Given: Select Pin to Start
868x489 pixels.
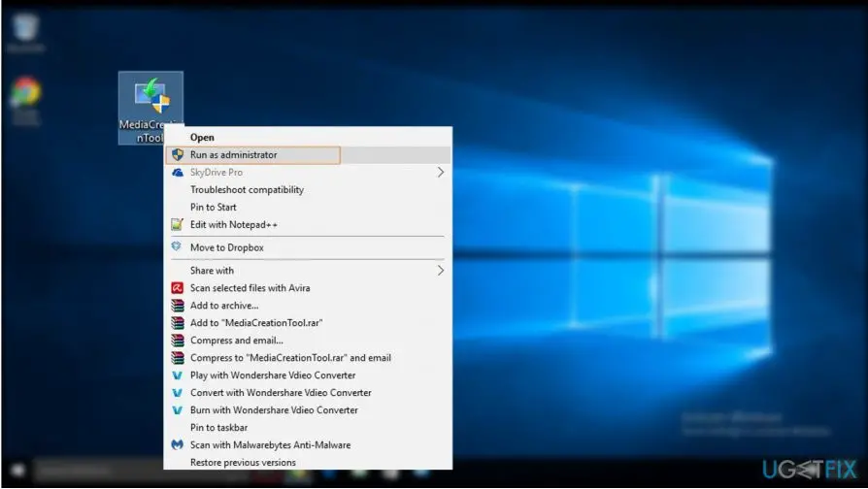Looking at the screenshot, I should click(x=308, y=208).
